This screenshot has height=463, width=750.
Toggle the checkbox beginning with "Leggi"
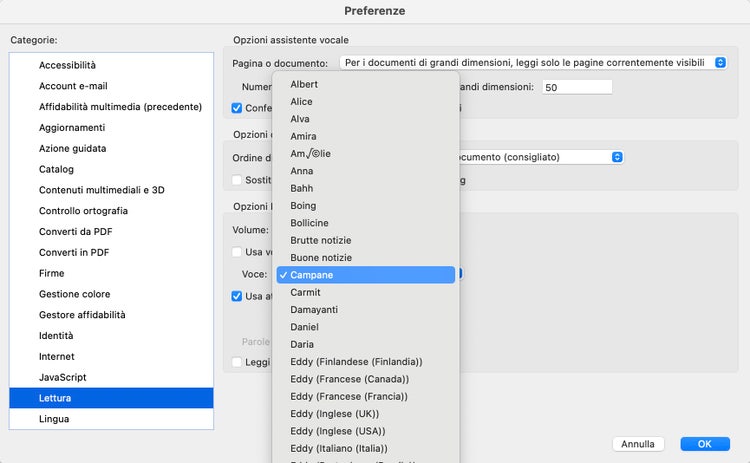tap(237, 362)
